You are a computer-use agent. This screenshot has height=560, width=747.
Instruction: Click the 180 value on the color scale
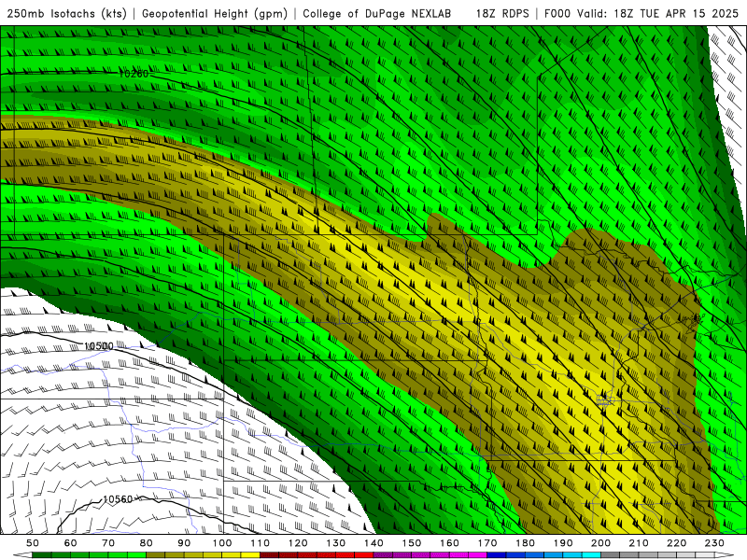tap(526, 543)
